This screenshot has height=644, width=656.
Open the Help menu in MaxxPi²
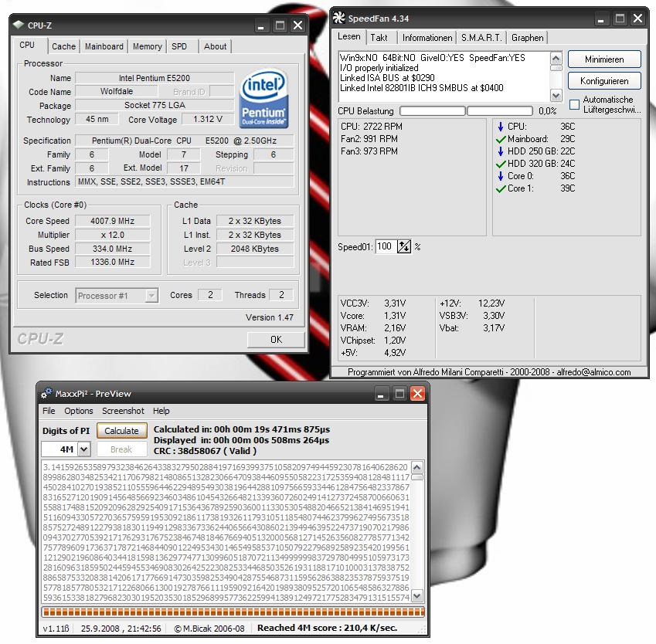(161, 411)
